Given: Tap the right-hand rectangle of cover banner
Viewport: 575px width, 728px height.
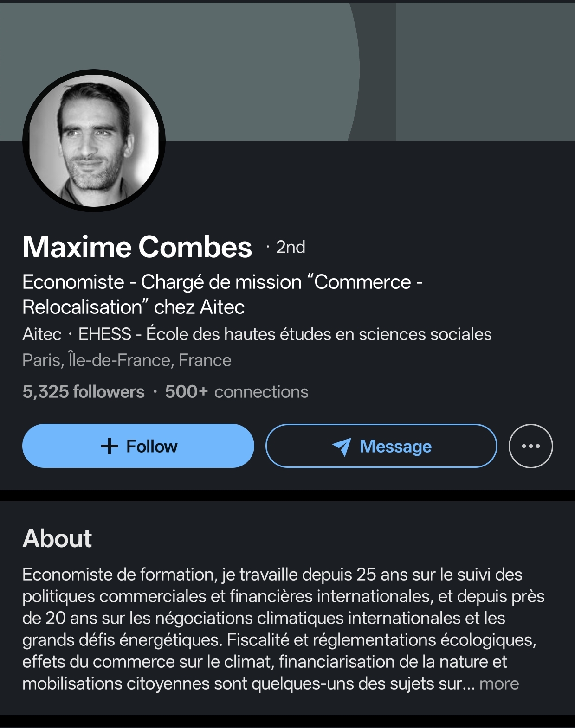Looking at the screenshot, I should [x=485, y=70].
